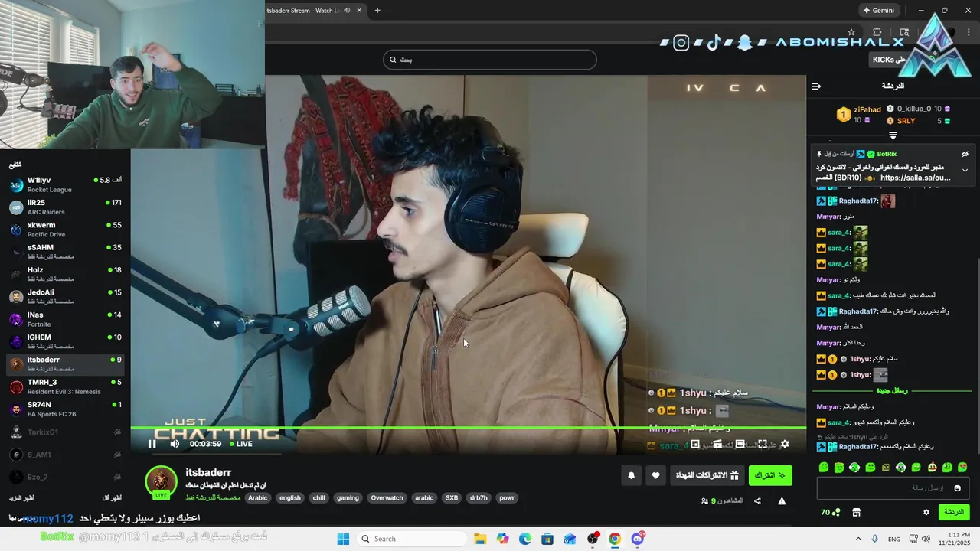The height and width of the screenshot is (551, 980).
Task: Open File Explorer from taskbar
Action: [480, 539]
